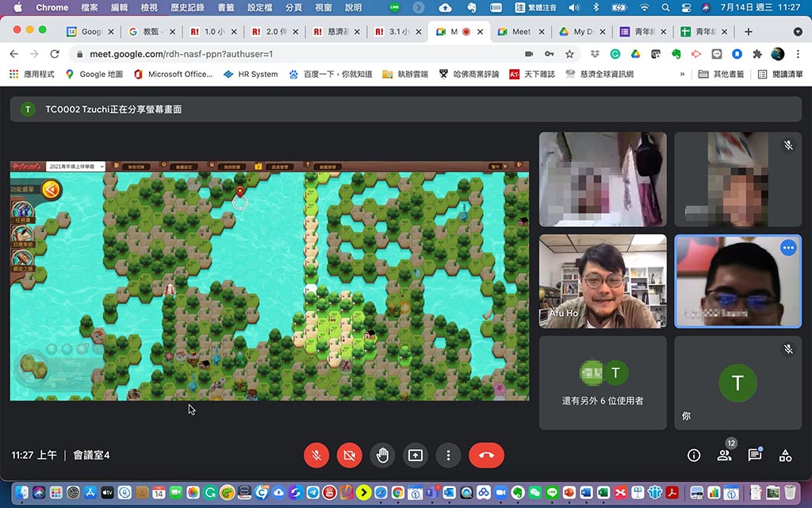Open the 閱讀清單 reading list

pyautogui.click(x=780, y=74)
